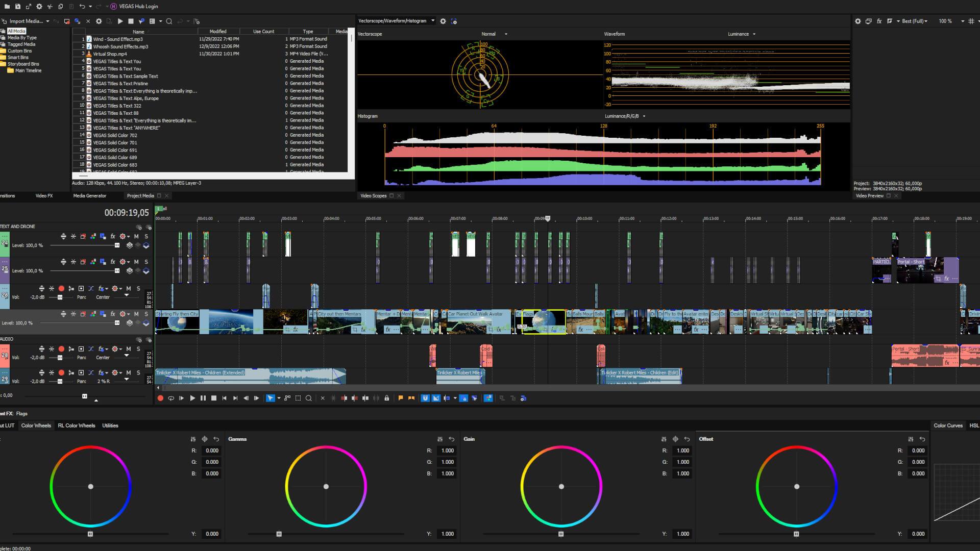
Task: Sort media by the Type column header
Action: tap(308, 32)
